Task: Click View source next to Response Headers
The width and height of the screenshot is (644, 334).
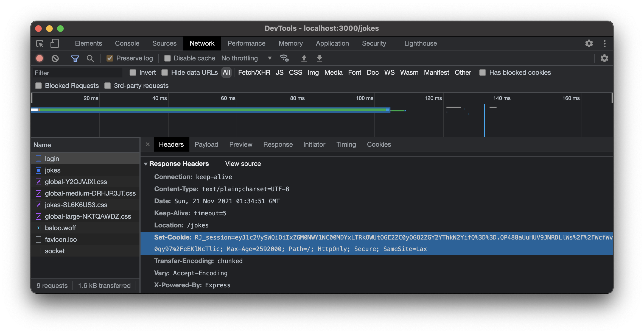Action: click(x=243, y=164)
